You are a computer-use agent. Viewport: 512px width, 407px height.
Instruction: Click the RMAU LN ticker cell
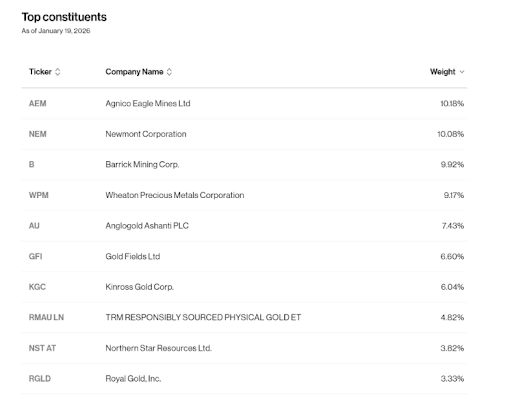tap(46, 317)
